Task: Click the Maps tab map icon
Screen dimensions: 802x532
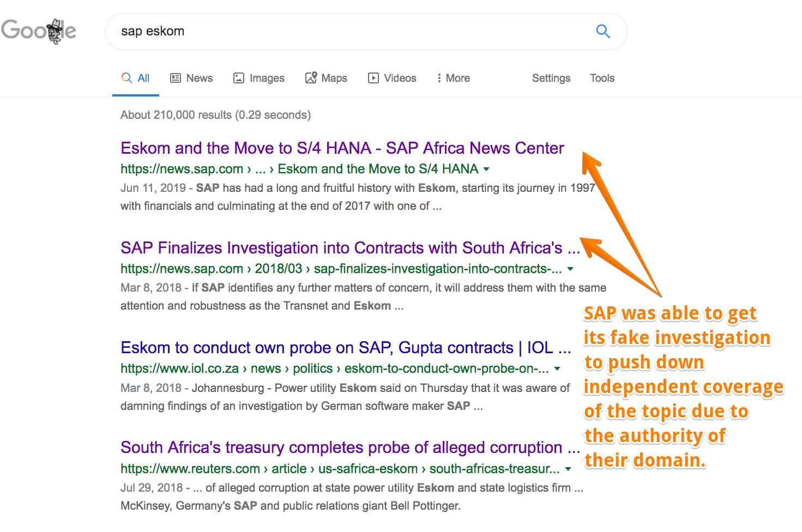Action: (x=311, y=78)
